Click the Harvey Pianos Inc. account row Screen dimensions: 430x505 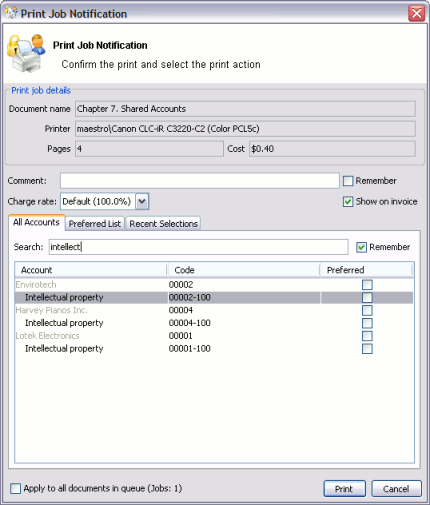[x=214, y=310]
